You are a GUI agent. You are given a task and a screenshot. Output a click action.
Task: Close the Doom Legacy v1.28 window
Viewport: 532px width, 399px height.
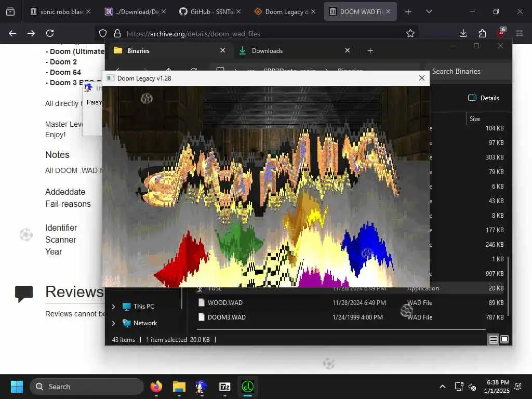tap(422, 78)
